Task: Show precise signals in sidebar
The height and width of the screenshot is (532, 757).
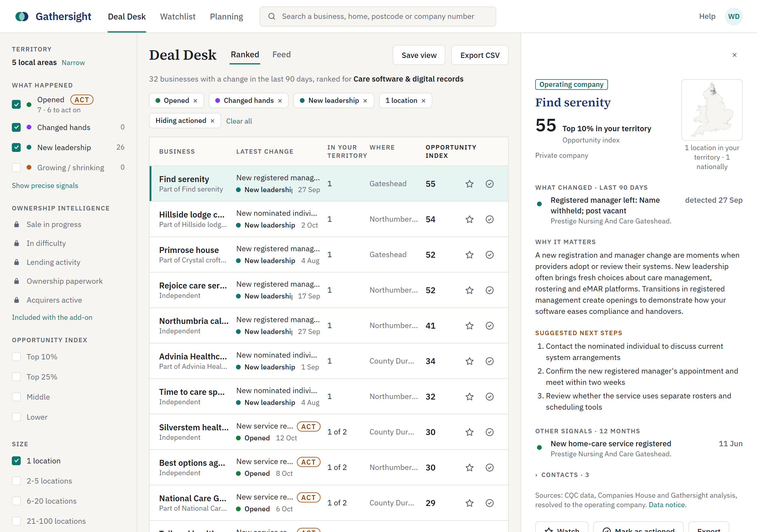Action: (x=45, y=186)
